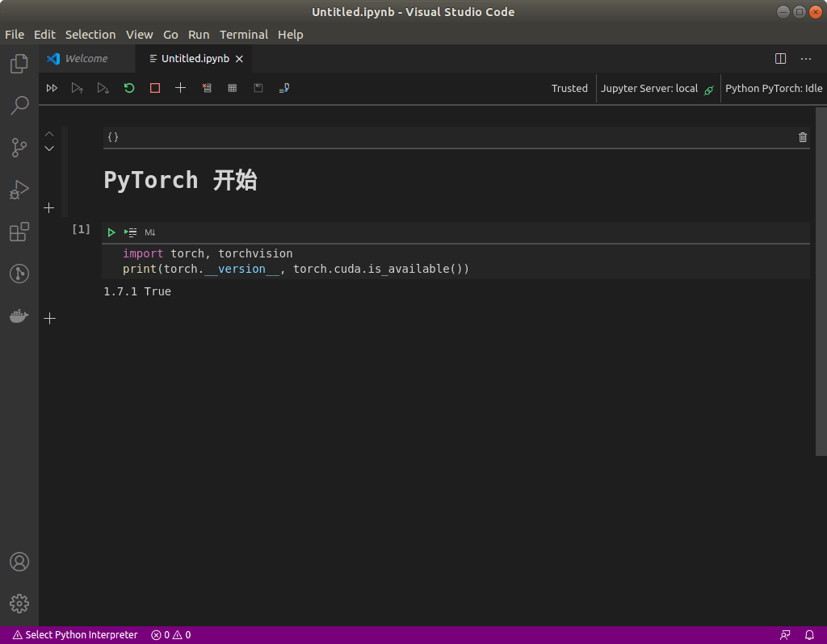Split the editor to the right
This screenshot has width=827, height=644.
point(781,58)
